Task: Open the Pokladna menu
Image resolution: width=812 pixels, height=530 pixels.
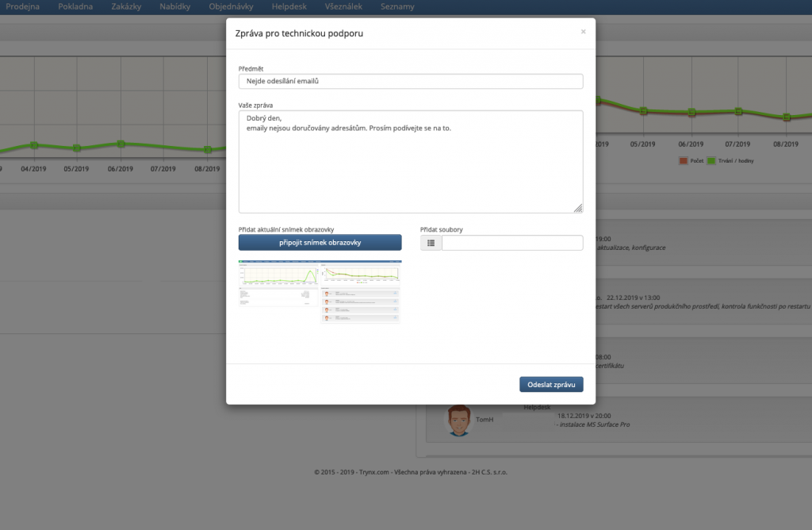Action: click(75, 7)
